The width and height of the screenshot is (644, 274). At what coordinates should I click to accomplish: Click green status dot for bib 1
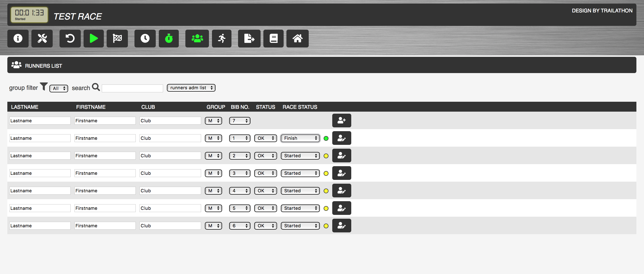pyautogui.click(x=326, y=138)
